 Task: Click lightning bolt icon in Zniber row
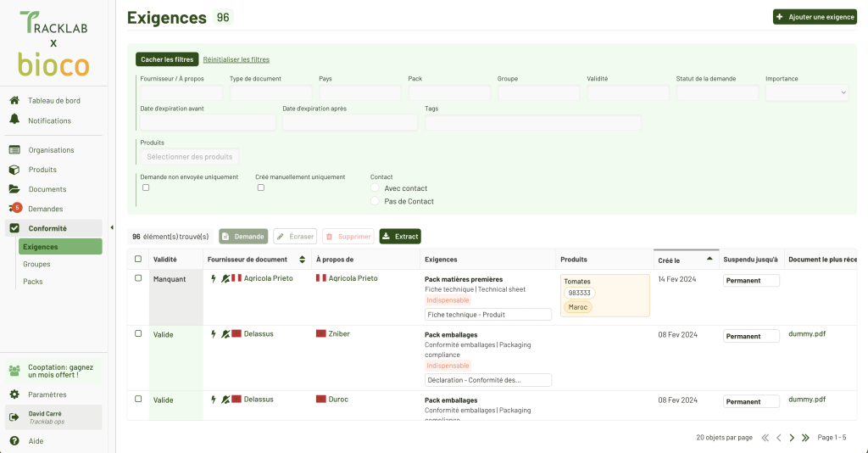point(214,334)
